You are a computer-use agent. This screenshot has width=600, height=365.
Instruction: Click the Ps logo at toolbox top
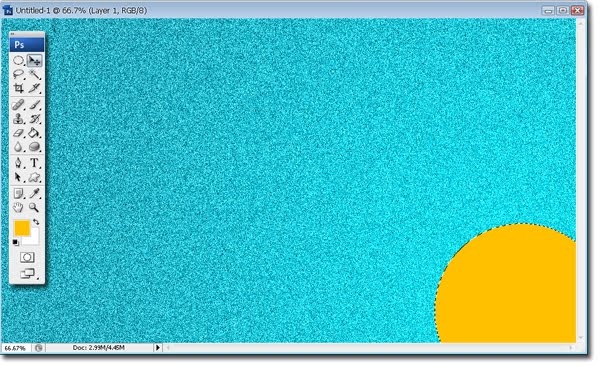point(27,44)
